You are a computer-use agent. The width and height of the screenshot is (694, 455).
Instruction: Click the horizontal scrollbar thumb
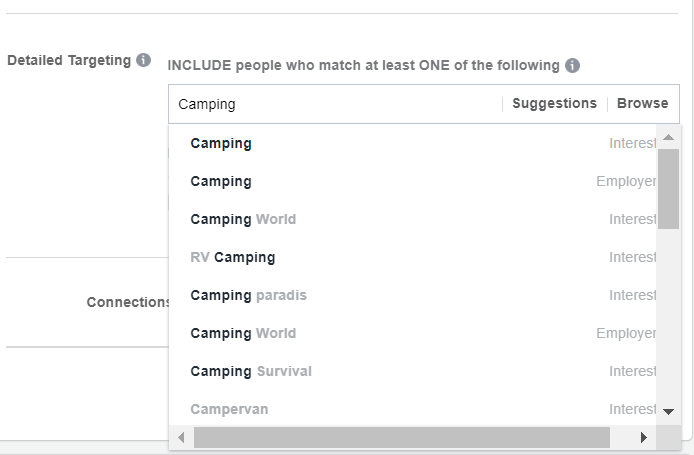(400, 438)
